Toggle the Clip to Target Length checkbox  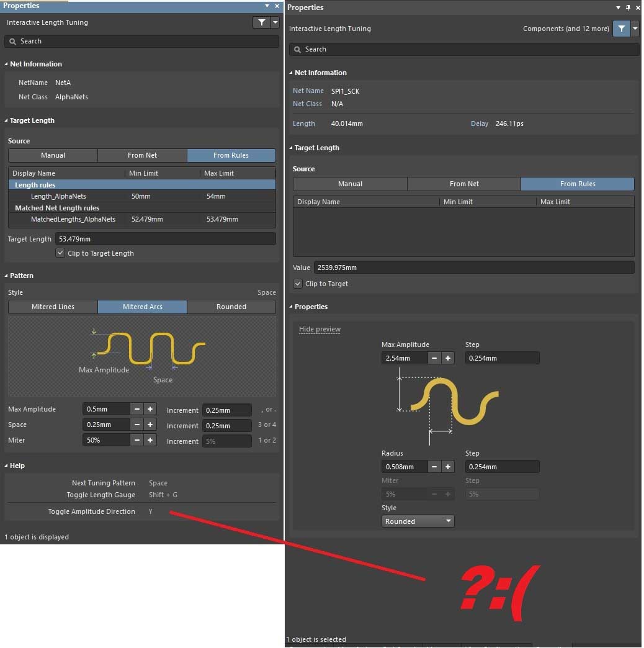pos(60,253)
